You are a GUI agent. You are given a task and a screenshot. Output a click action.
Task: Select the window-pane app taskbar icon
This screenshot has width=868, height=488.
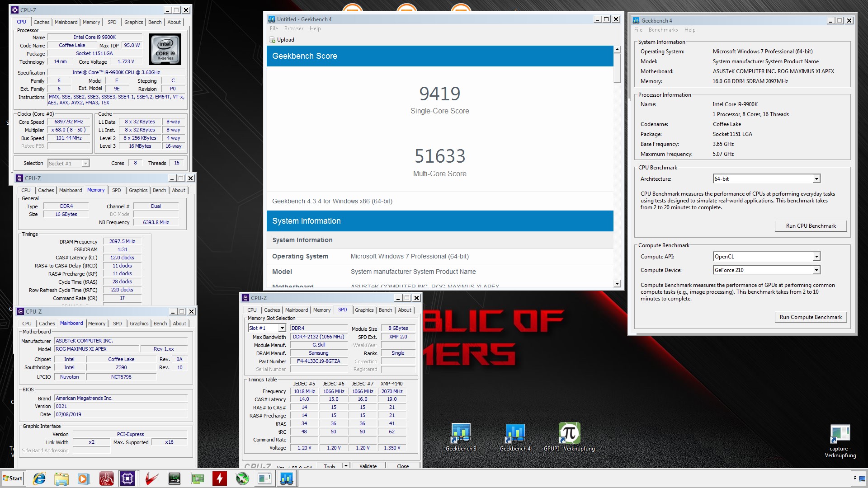pos(264,479)
